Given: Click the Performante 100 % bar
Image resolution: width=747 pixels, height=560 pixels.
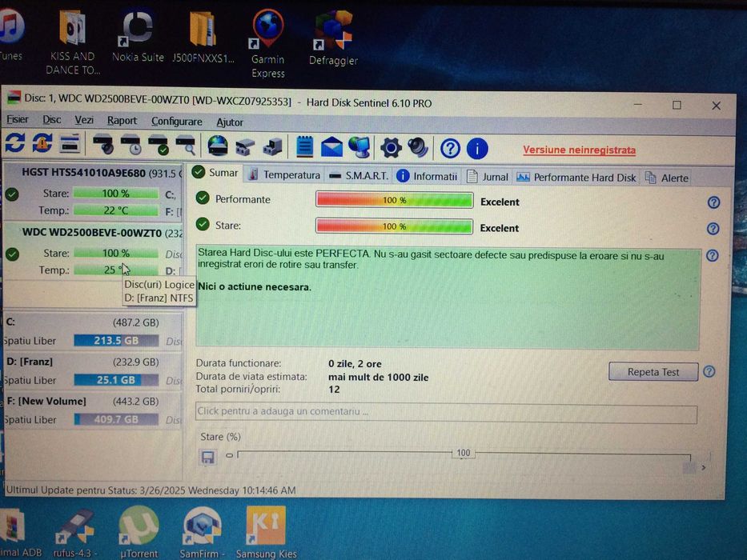Looking at the screenshot, I should coord(395,200).
